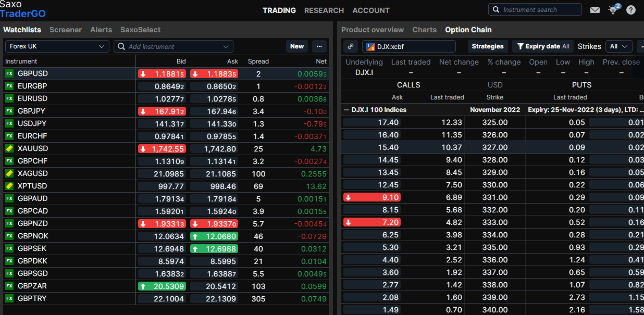The width and height of the screenshot is (644, 315).
Task: Switch to the Screener tab
Action: tap(66, 30)
